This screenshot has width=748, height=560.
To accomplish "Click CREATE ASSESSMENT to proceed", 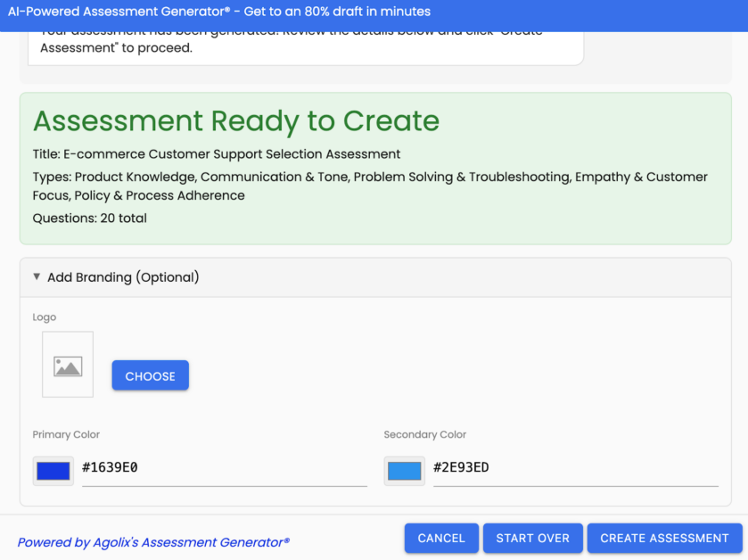I will point(664,539).
